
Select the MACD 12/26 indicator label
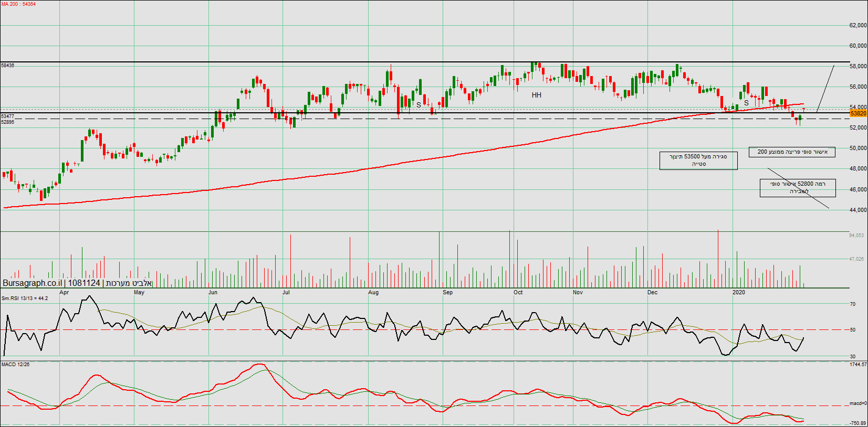(15, 365)
